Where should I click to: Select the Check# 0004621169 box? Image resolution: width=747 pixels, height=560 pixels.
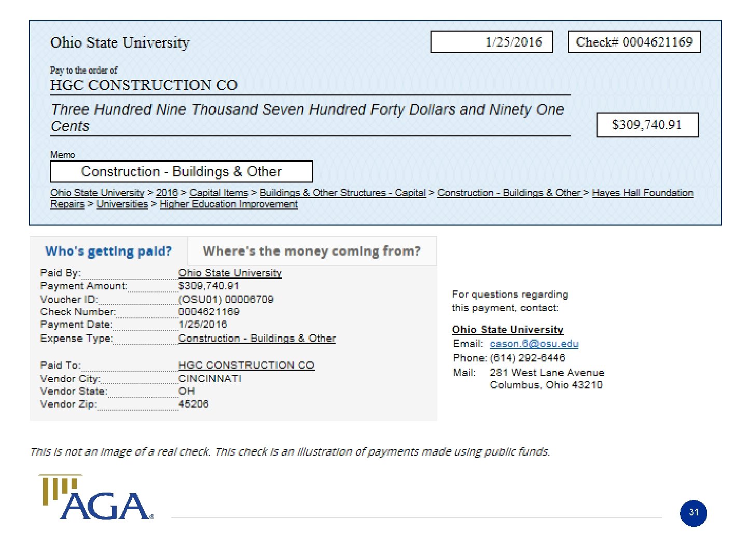tap(634, 42)
